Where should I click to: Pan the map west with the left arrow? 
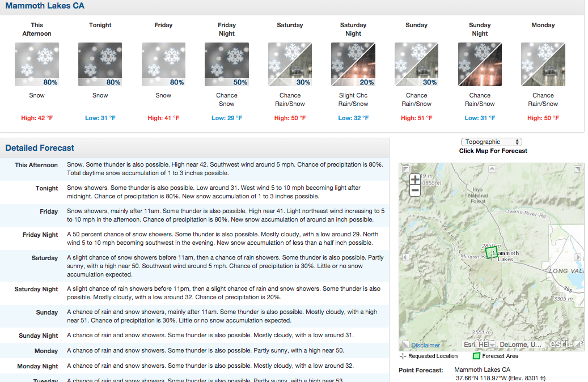tap(405, 257)
